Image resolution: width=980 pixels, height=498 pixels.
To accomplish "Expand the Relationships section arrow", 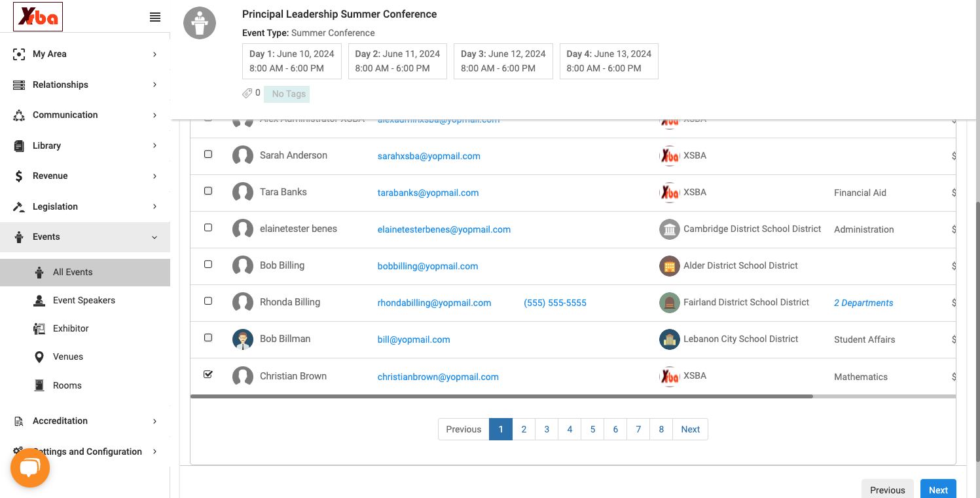I will 155,85.
